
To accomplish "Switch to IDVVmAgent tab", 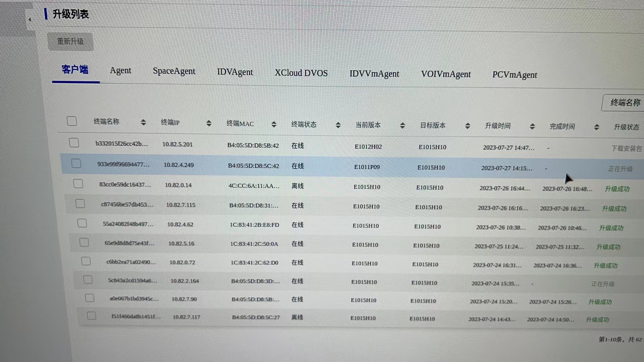I will click(374, 74).
